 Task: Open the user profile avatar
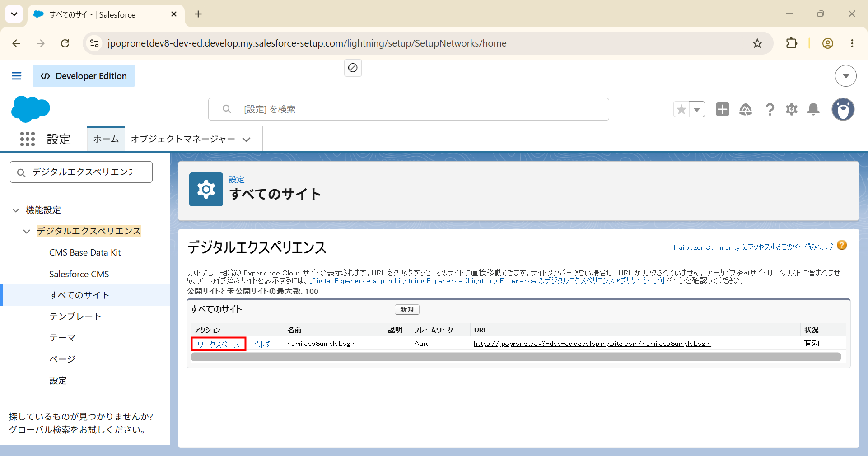pyautogui.click(x=843, y=109)
